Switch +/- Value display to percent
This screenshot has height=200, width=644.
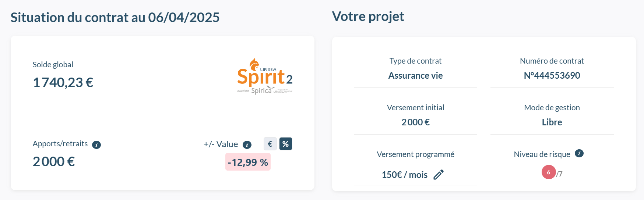[286, 144]
